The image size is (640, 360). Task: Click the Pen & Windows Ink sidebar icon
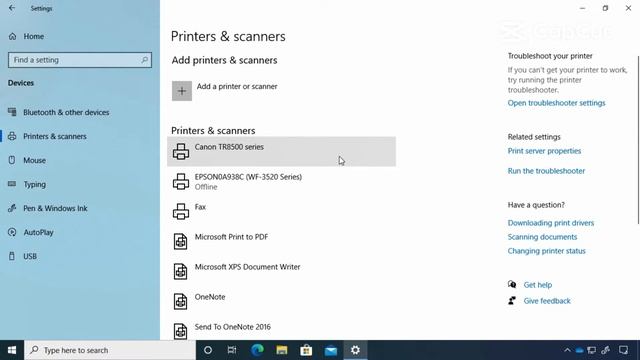coord(12,208)
